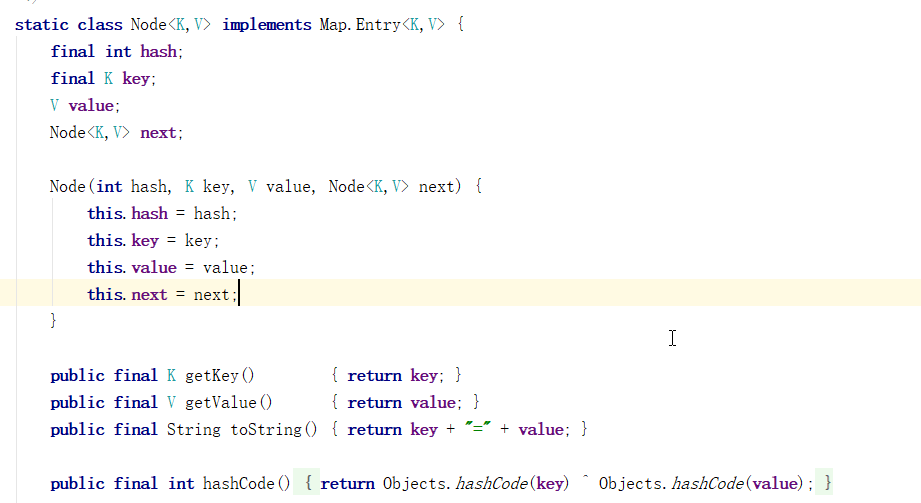The height and width of the screenshot is (503, 921).
Task: Click 'Objects.hashCode(value)' call
Action: point(701,484)
